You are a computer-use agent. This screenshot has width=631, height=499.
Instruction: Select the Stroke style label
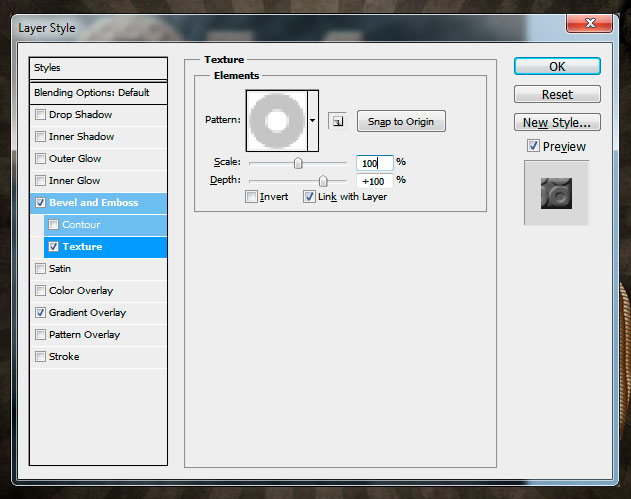[x=64, y=357]
